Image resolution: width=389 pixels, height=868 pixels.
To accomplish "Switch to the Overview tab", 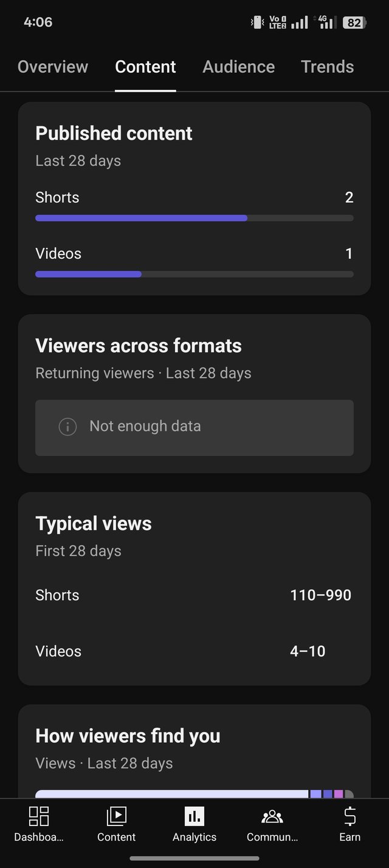I will tap(53, 67).
